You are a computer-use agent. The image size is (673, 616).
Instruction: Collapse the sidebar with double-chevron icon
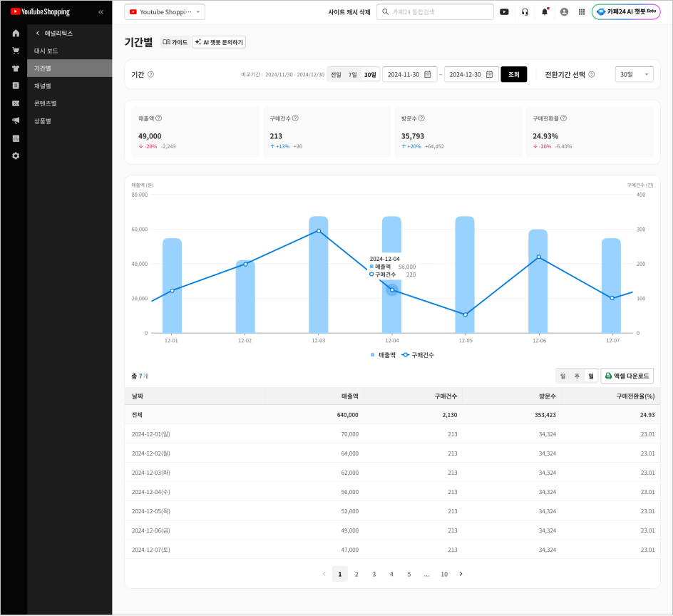pyautogui.click(x=101, y=12)
